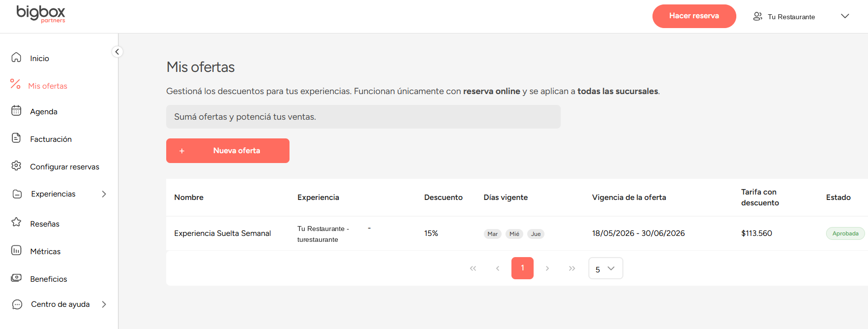Click the Métricas chart icon

coord(16,251)
